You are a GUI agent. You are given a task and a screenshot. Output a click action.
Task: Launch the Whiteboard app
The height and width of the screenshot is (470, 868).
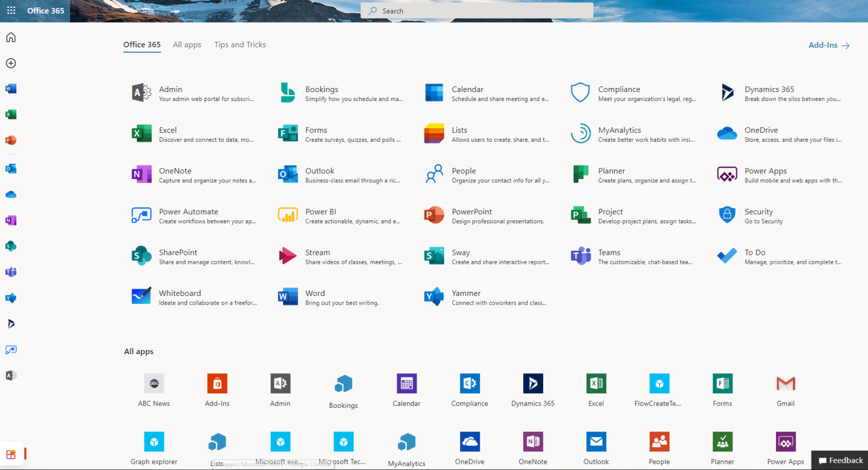tap(180, 293)
